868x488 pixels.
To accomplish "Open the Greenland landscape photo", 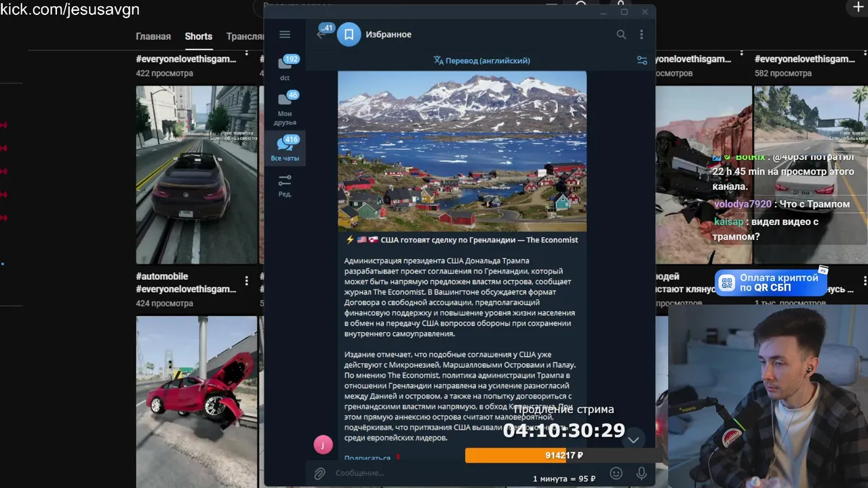I will pyautogui.click(x=462, y=151).
